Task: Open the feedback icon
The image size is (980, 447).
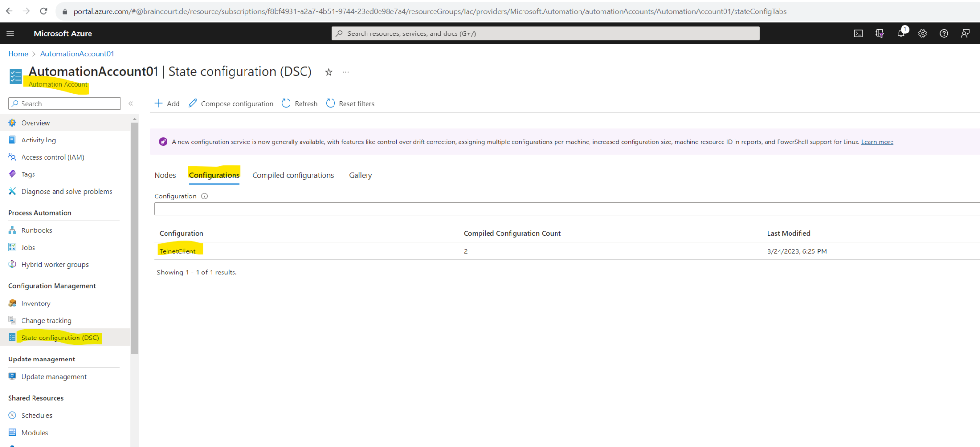Action: coord(965,33)
